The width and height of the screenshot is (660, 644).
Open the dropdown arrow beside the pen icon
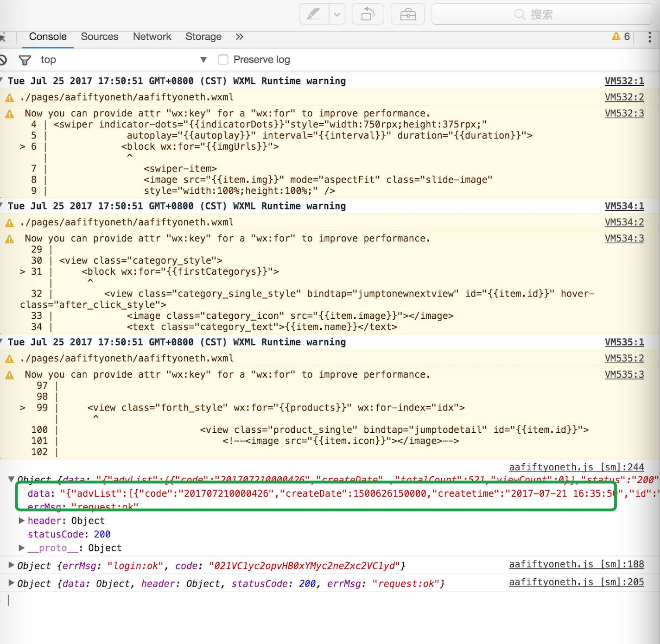point(337,14)
